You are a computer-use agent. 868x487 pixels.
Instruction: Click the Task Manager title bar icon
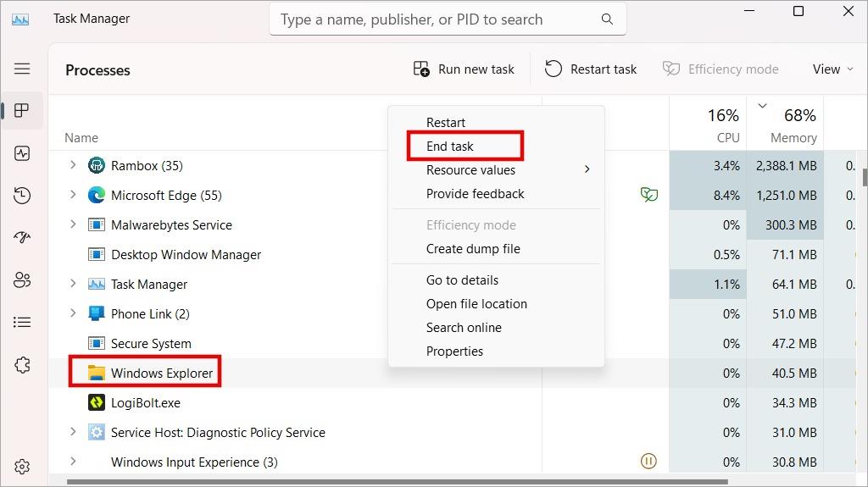point(20,19)
